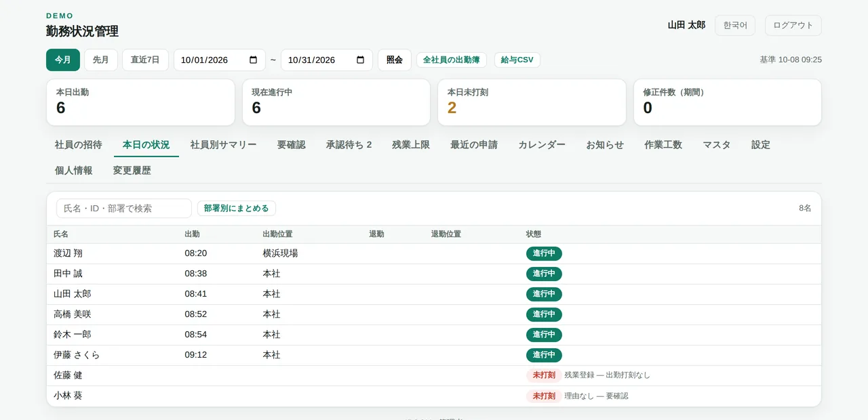Screen dimensions: 868x420
Task: Open the 最近の申請 tab
Action: click(x=474, y=144)
